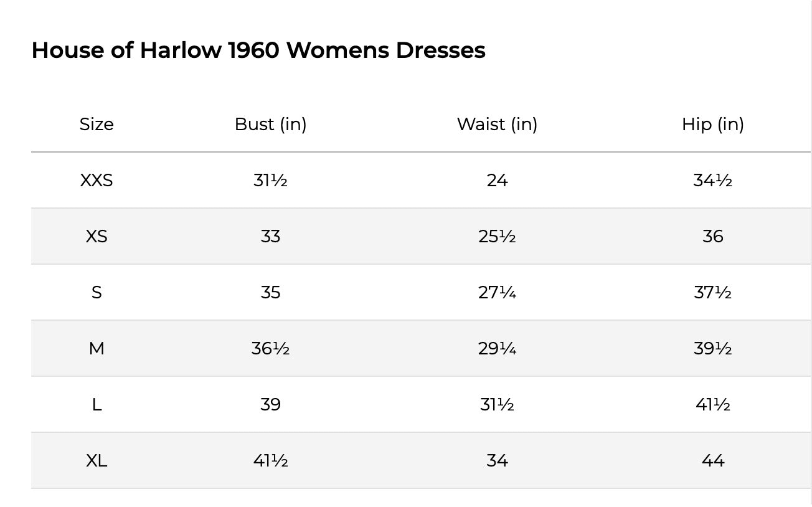
Task: Select the Bust (in) column header
Action: 270,125
